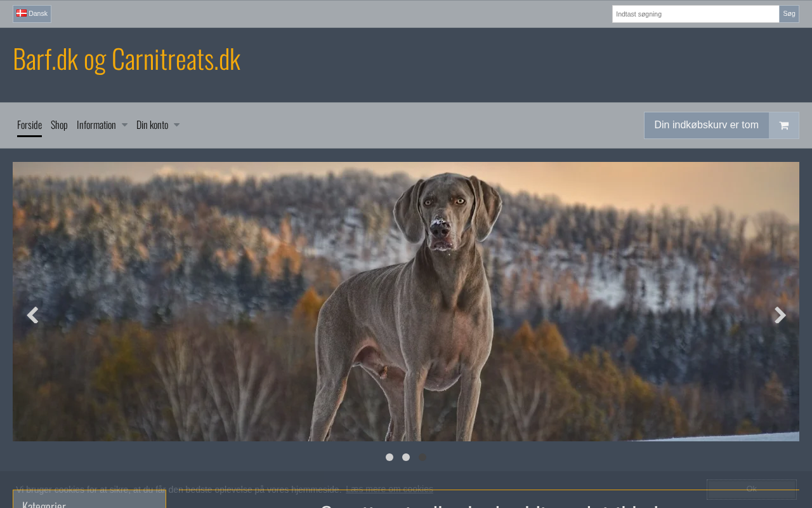The width and height of the screenshot is (812, 508).
Task: Select the first carousel dot indicator
Action: tap(390, 457)
